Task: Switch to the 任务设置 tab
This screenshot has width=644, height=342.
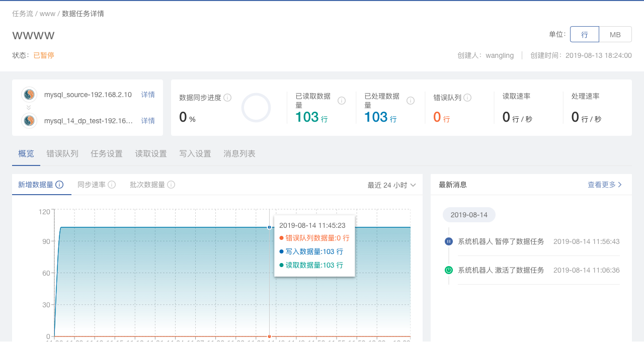Action: click(x=107, y=154)
